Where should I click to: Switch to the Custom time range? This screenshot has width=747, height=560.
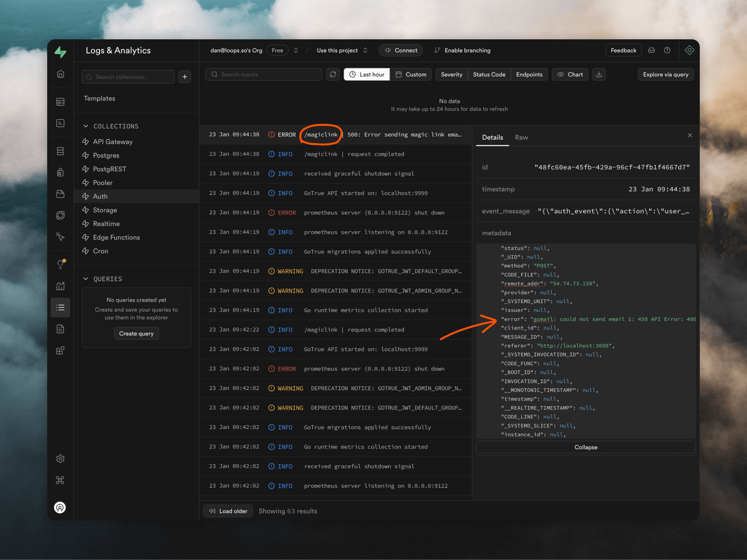[411, 74]
